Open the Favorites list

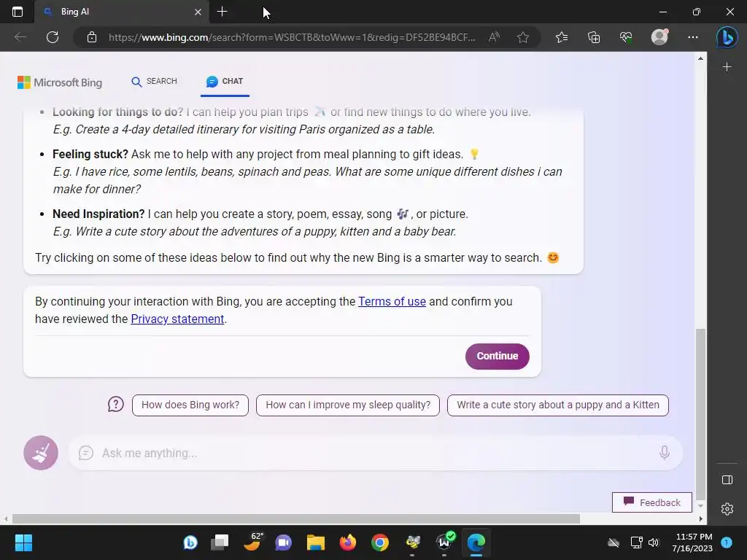[562, 37]
